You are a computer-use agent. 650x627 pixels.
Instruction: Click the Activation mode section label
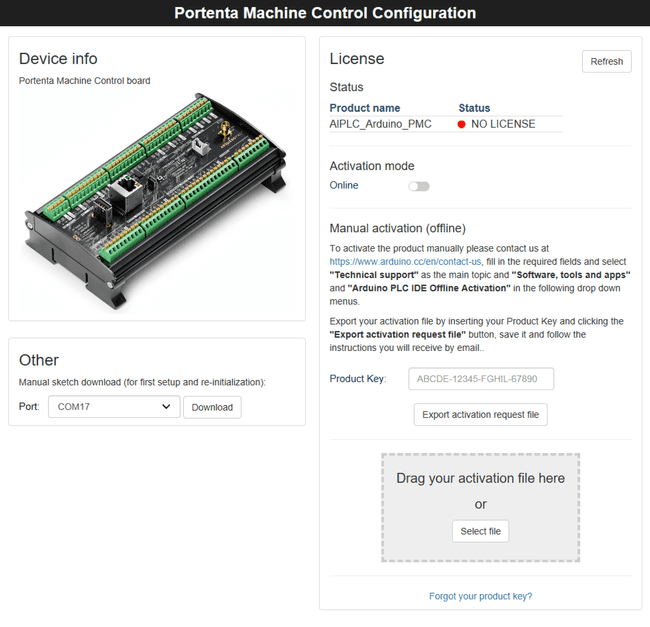pyautogui.click(x=371, y=166)
